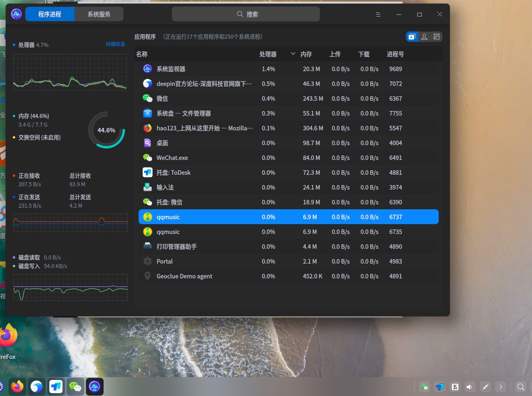
Task: Click the System Monitor icon in the taskbar
Action: click(x=95, y=387)
